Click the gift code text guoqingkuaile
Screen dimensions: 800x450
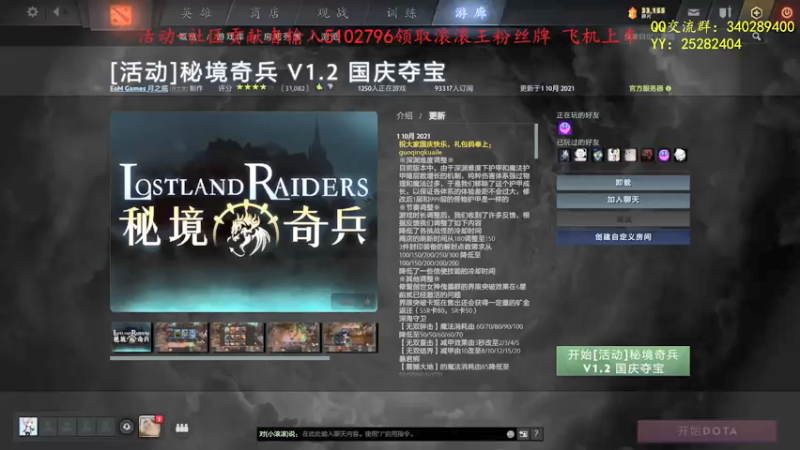click(x=420, y=152)
